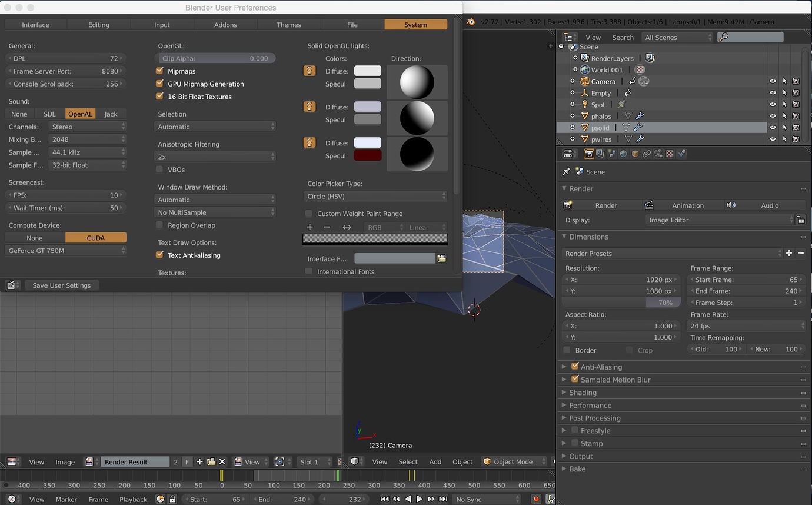This screenshot has width=812, height=505.
Task: Click first light Diffuse color swatch
Action: point(368,71)
